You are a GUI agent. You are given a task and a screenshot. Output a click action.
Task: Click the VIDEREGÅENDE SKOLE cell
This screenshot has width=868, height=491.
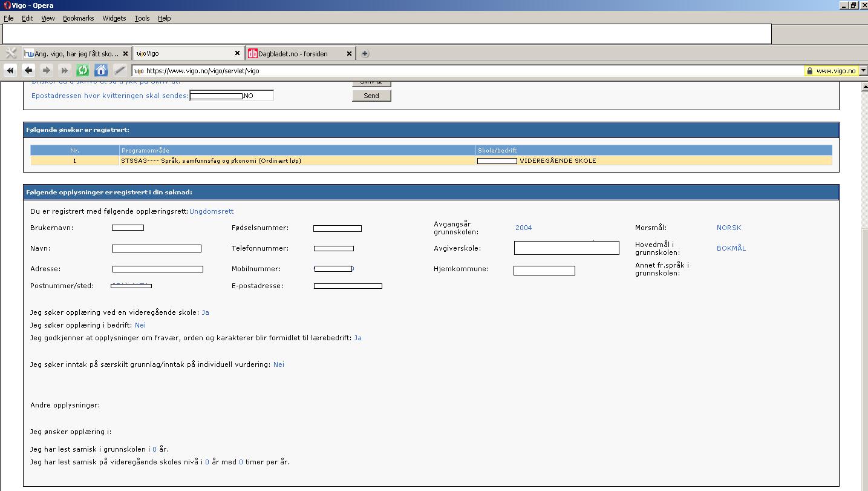click(654, 160)
